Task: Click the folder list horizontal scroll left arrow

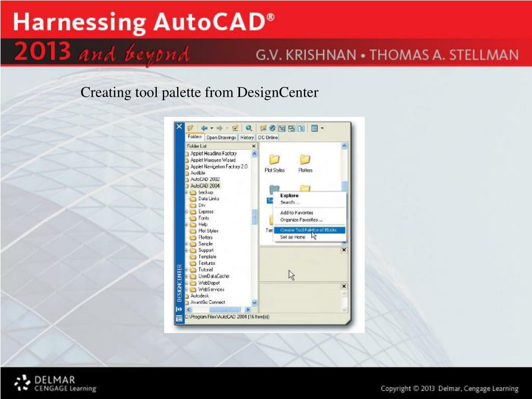Action: (x=189, y=310)
